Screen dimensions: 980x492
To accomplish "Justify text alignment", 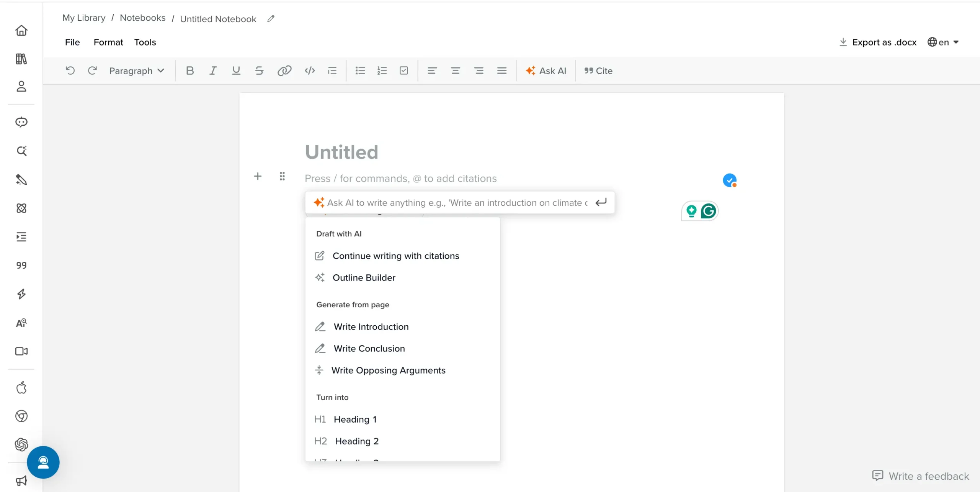I will pyautogui.click(x=502, y=71).
